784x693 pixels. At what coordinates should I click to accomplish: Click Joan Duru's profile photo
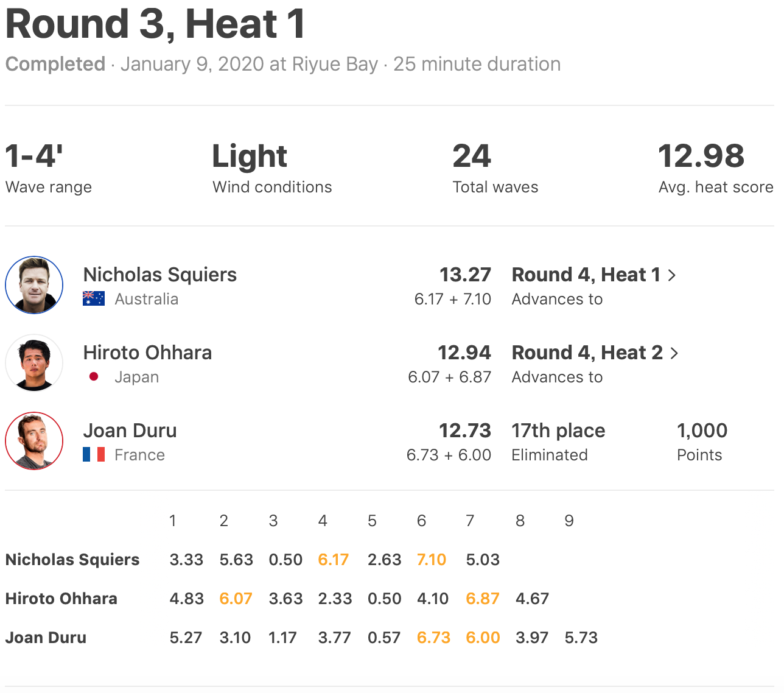click(34, 441)
